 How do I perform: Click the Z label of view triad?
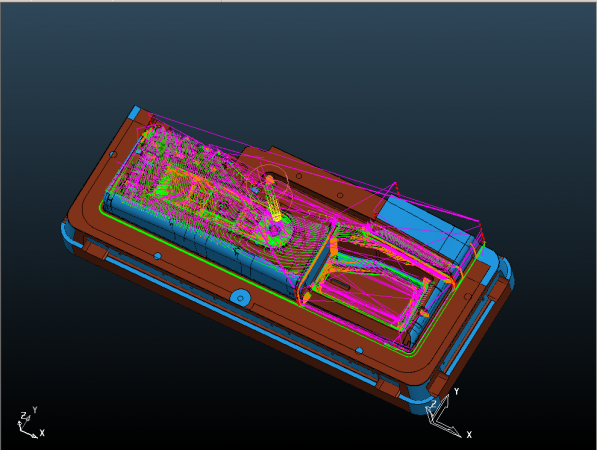click(23, 415)
